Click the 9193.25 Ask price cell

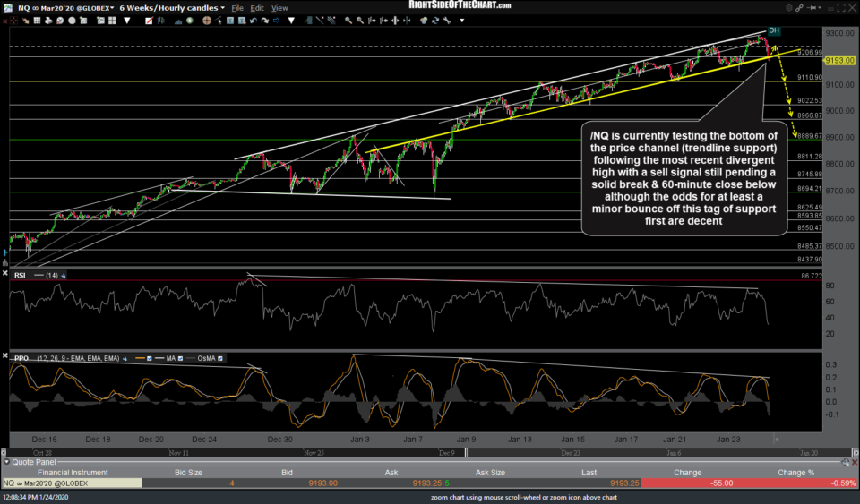426,483
